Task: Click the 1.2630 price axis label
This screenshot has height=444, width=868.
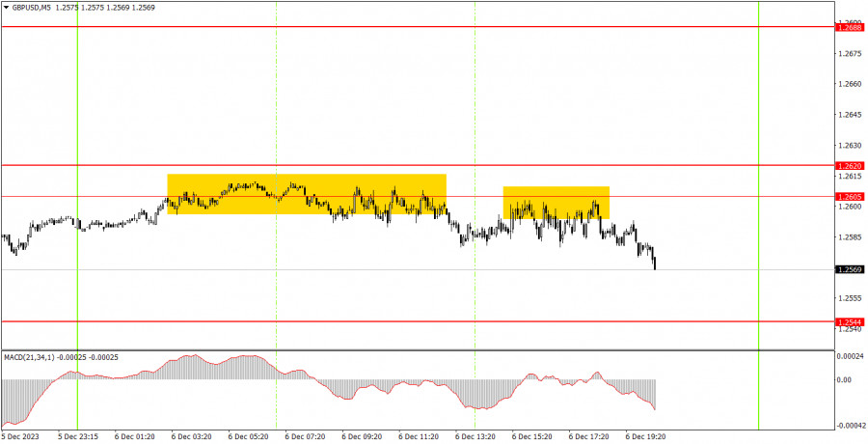Action: (x=851, y=146)
